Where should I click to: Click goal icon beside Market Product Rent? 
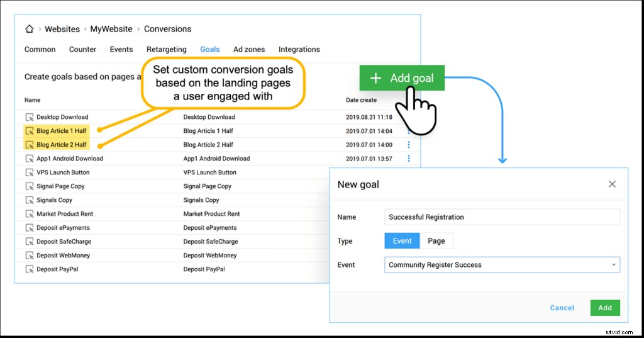[30, 214]
